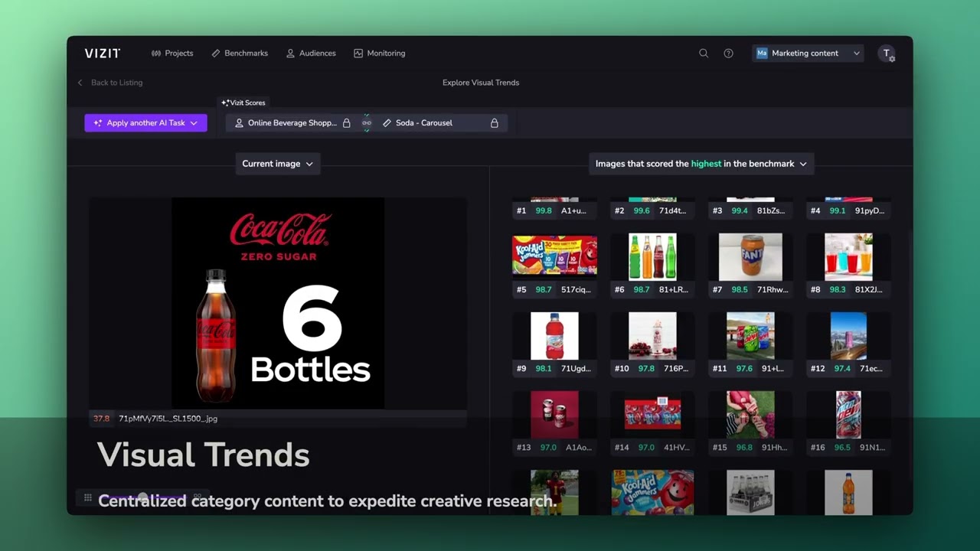Open the Benchmarks menu
Image resolution: width=980 pixels, height=551 pixels.
coord(240,54)
